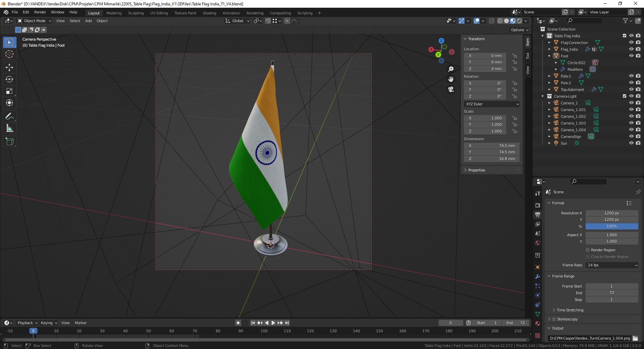Image resolution: width=644 pixels, height=349 pixels.
Task: Play the animation forward
Action: point(273,323)
